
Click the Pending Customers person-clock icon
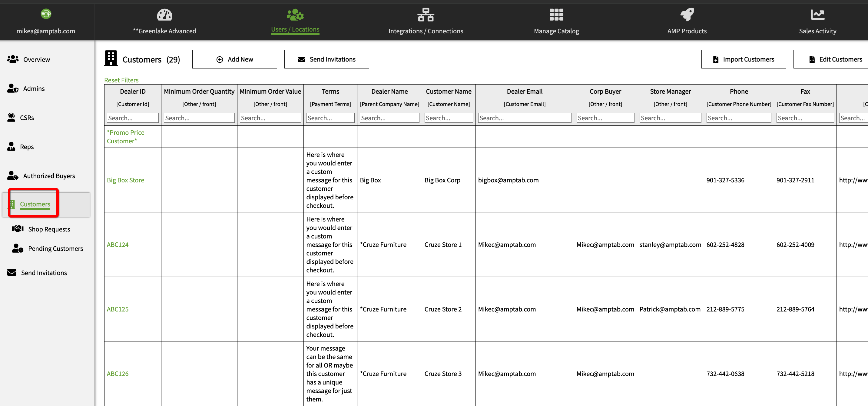[18, 248]
